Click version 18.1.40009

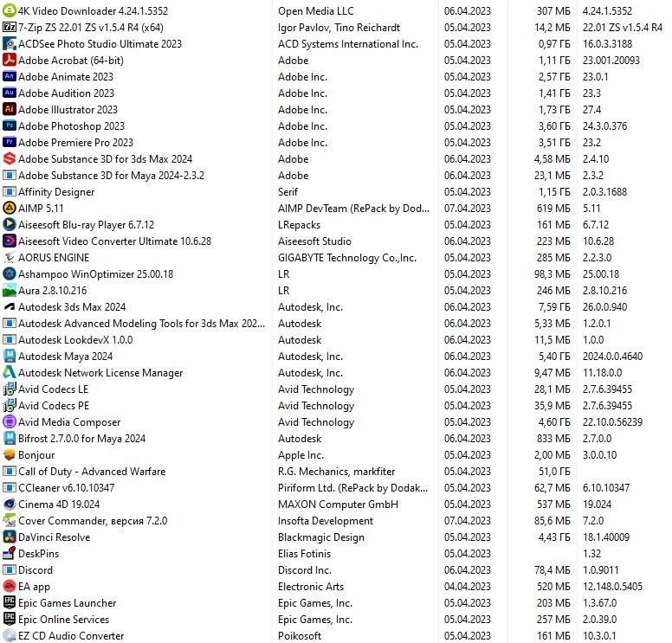[x=606, y=537]
